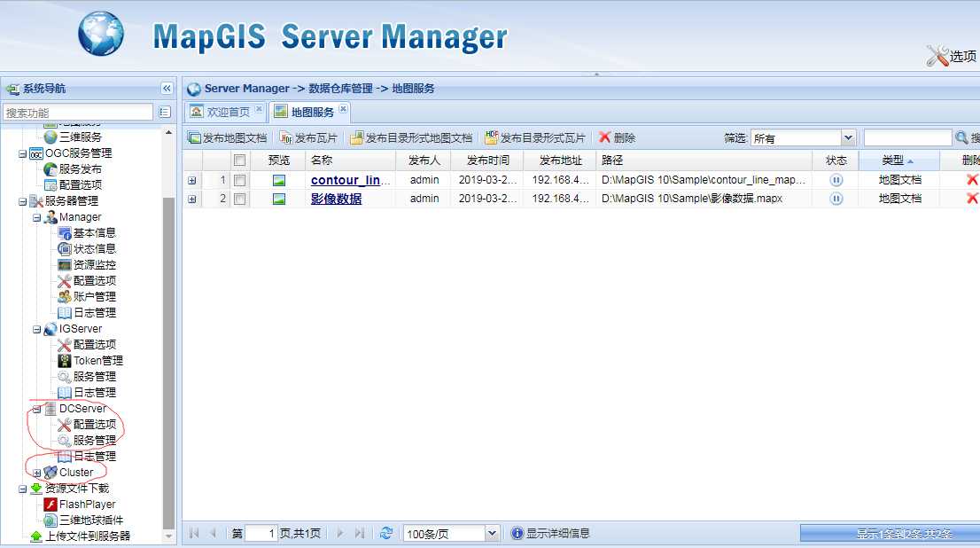Close the 欢迎首页 tab
980x548 pixels.
[x=259, y=109]
